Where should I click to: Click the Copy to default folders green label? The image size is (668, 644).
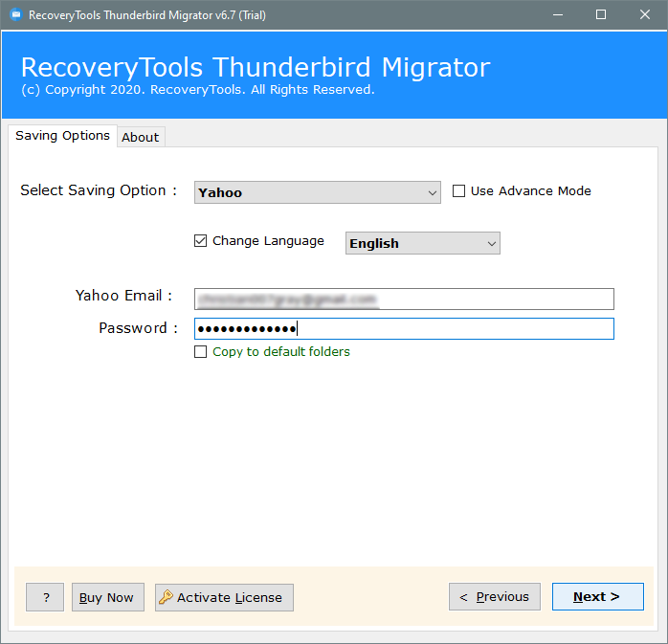coord(281,352)
